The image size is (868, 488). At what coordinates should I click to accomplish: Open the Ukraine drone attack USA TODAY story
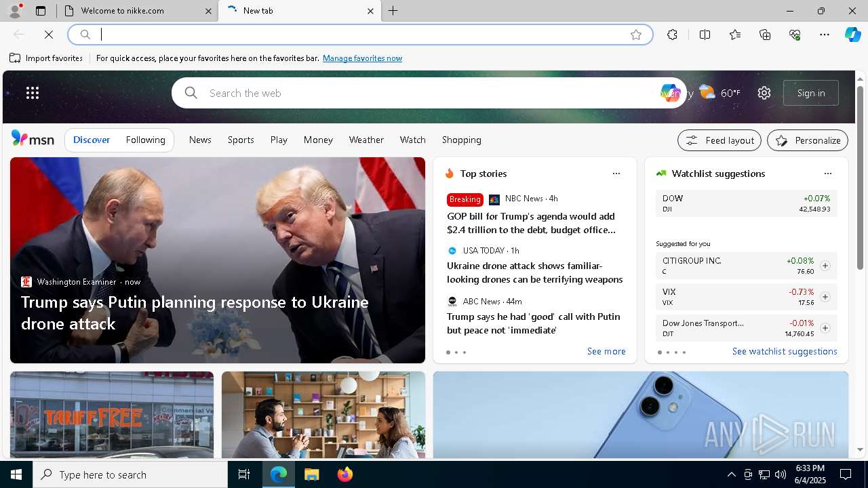[x=534, y=272]
